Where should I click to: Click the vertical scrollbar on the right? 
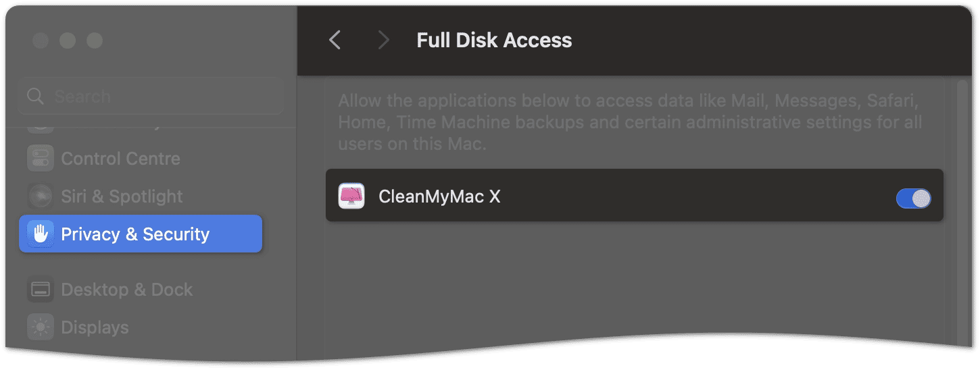[963, 209]
